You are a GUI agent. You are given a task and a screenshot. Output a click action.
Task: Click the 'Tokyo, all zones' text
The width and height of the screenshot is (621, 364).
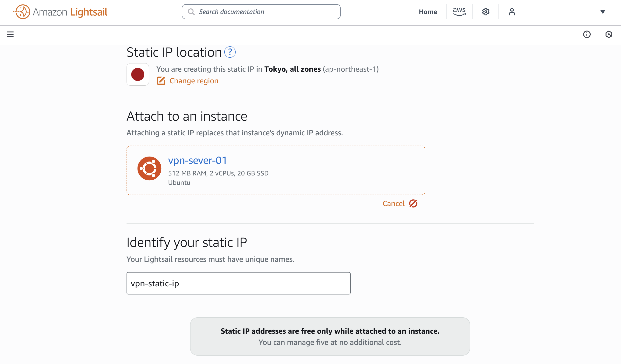293,69
